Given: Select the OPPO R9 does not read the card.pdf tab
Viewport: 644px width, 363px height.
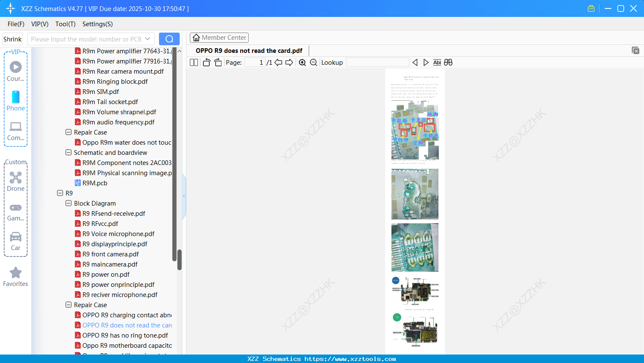Looking at the screenshot, I should [249, 51].
